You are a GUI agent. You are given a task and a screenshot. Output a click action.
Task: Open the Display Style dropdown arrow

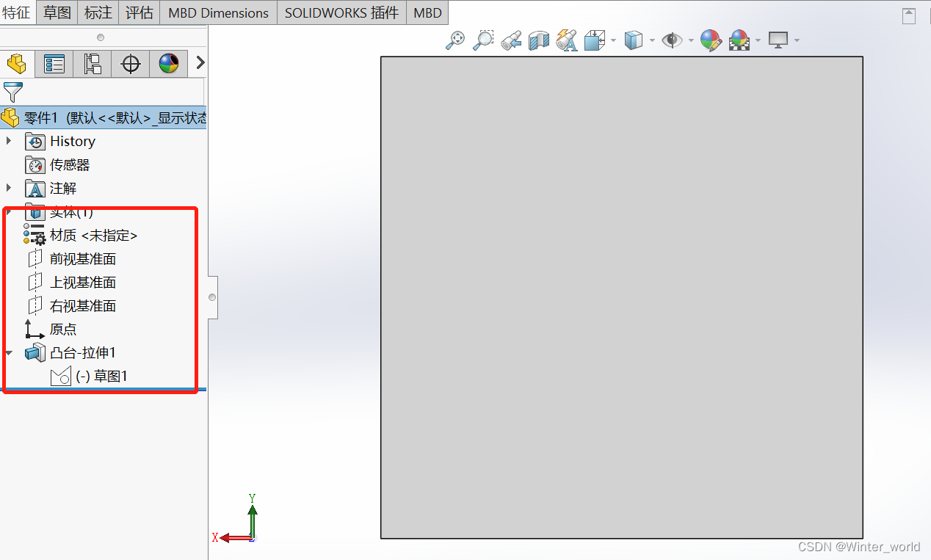[653, 40]
